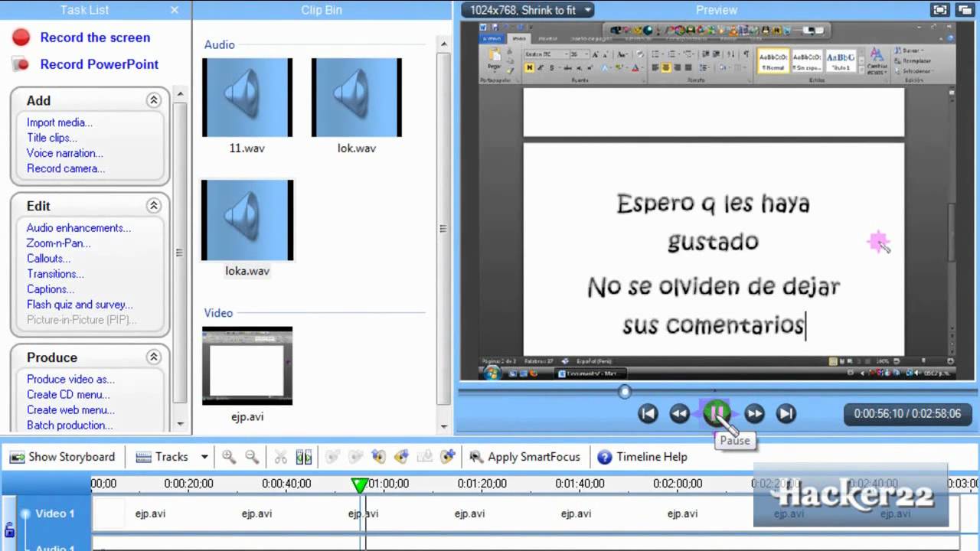Open the Audio enhancements link in Edit
The height and width of the screenshot is (551, 980).
click(x=79, y=228)
